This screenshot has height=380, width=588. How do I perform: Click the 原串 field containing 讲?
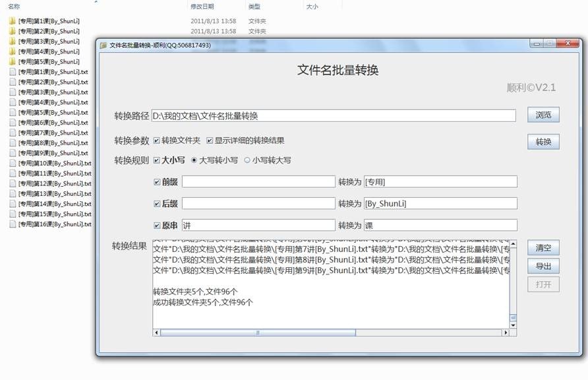258,225
